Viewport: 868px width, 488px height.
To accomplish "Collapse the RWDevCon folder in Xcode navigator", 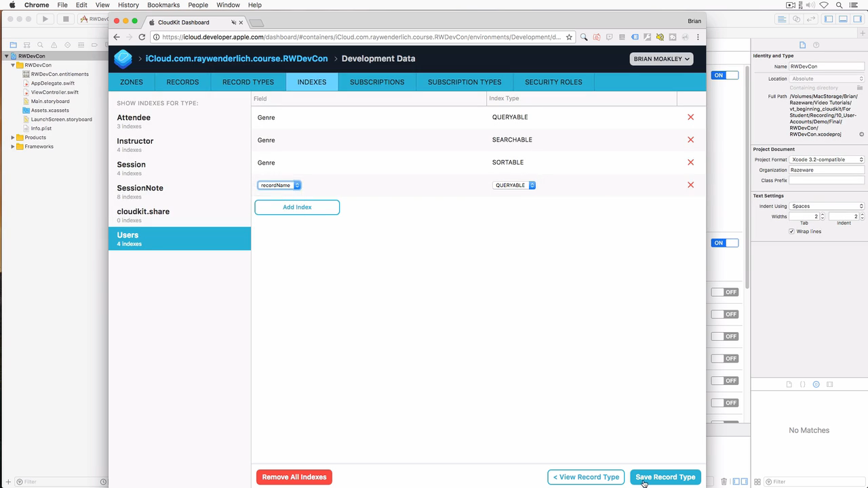I will point(13,65).
